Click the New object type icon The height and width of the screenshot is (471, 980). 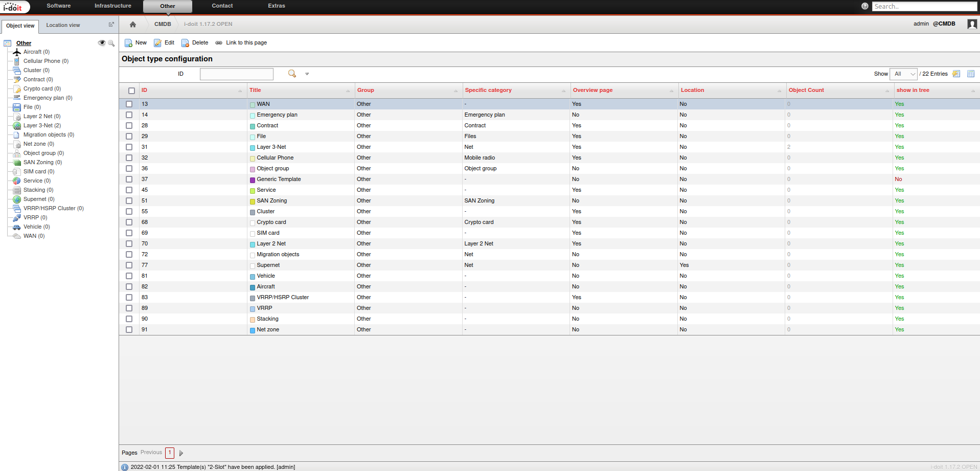coord(129,43)
